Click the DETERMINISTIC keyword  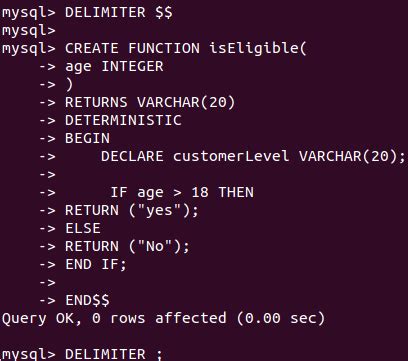pos(123,120)
